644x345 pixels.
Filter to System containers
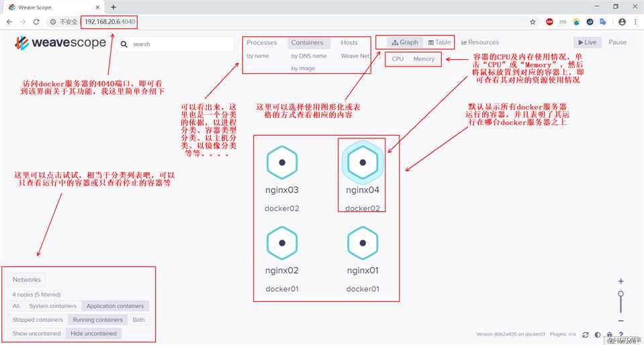[52, 306]
